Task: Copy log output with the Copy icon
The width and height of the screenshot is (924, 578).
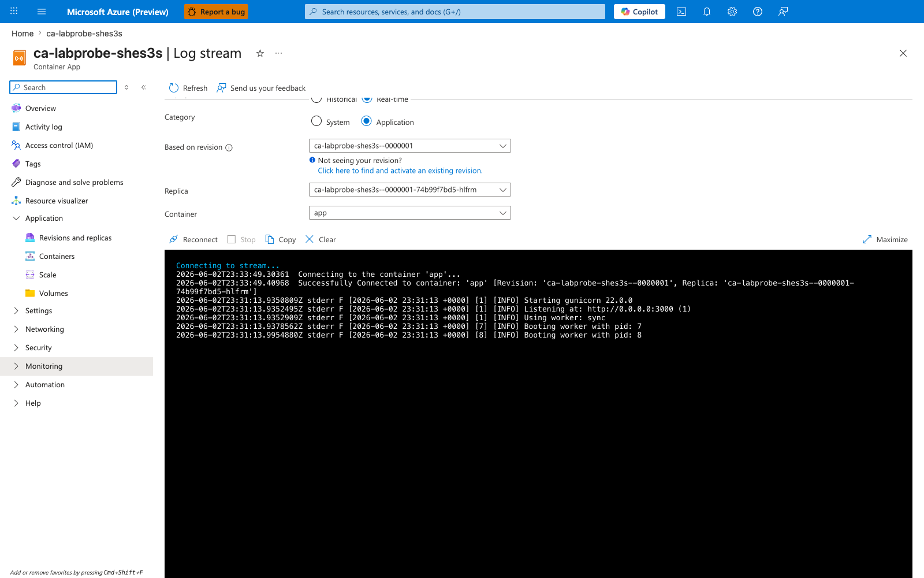Action: (270, 239)
